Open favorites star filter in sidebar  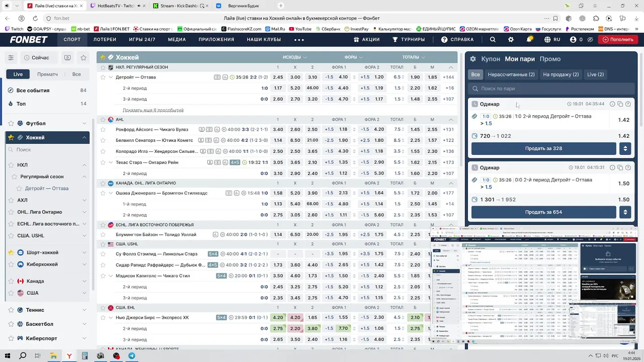[x=84, y=58]
